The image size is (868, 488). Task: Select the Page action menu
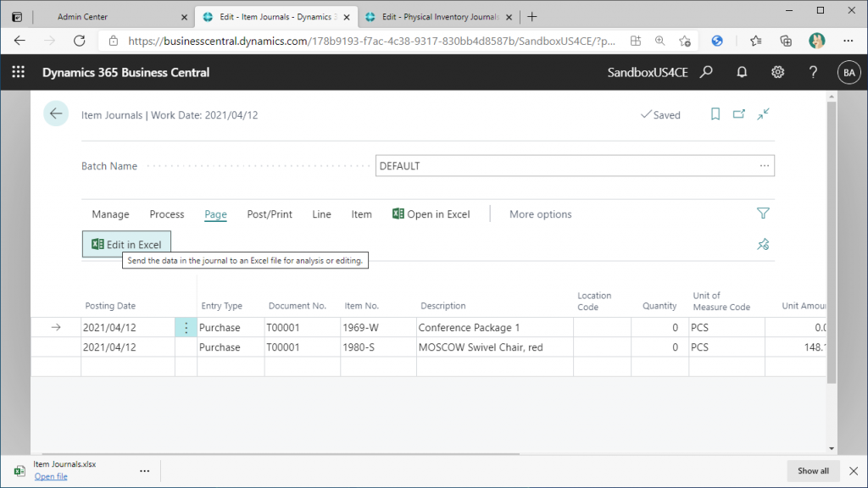pos(216,214)
